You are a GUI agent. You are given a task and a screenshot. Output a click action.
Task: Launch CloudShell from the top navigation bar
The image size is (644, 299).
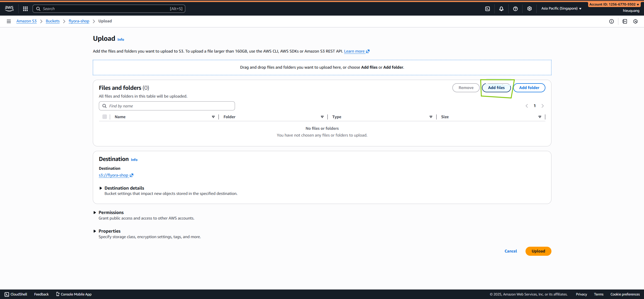(488, 8)
